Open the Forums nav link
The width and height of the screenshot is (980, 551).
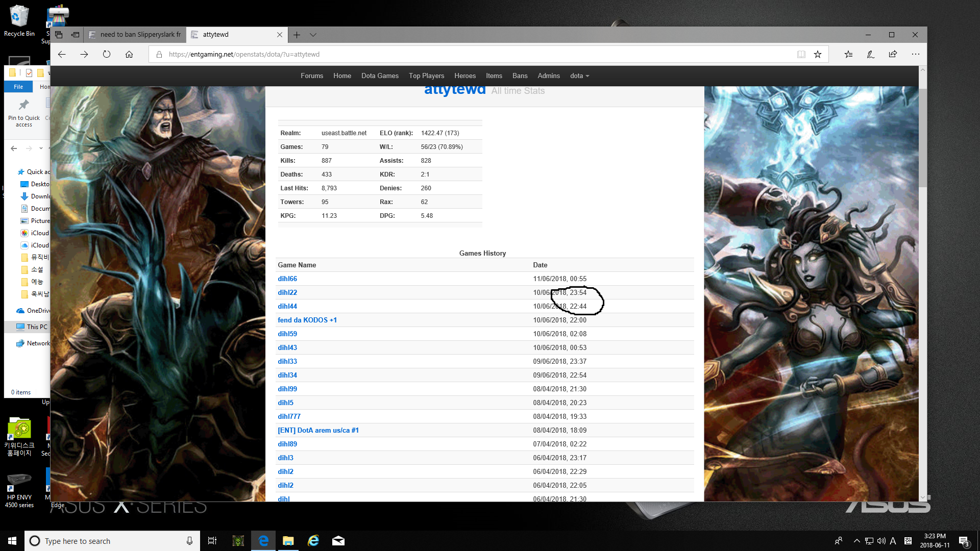(312, 76)
